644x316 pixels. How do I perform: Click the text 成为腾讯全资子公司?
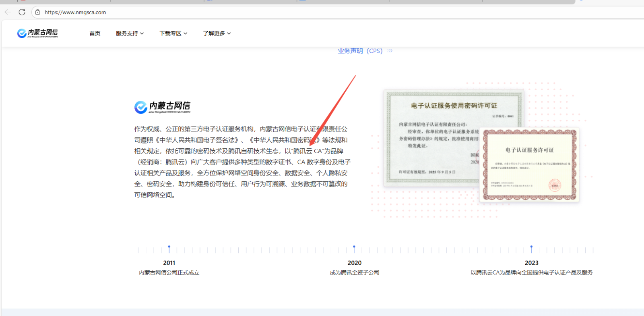pos(355,272)
